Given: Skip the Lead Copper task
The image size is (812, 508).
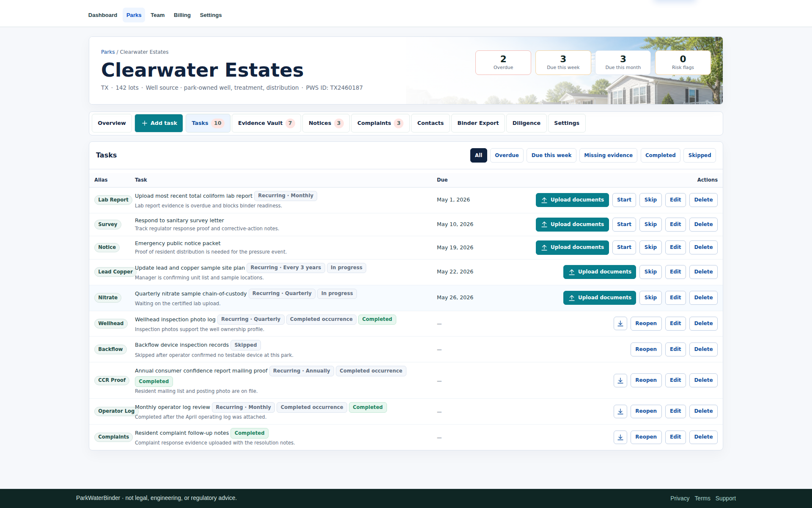Looking at the screenshot, I should pyautogui.click(x=650, y=272).
